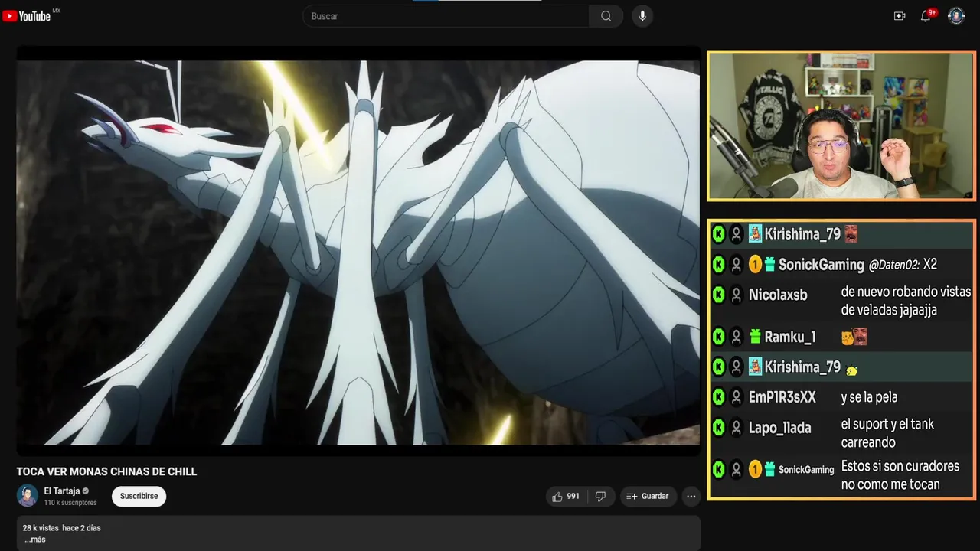The width and height of the screenshot is (980, 551).
Task: Open notifications bell with 9+ badge
Action: 926,16
